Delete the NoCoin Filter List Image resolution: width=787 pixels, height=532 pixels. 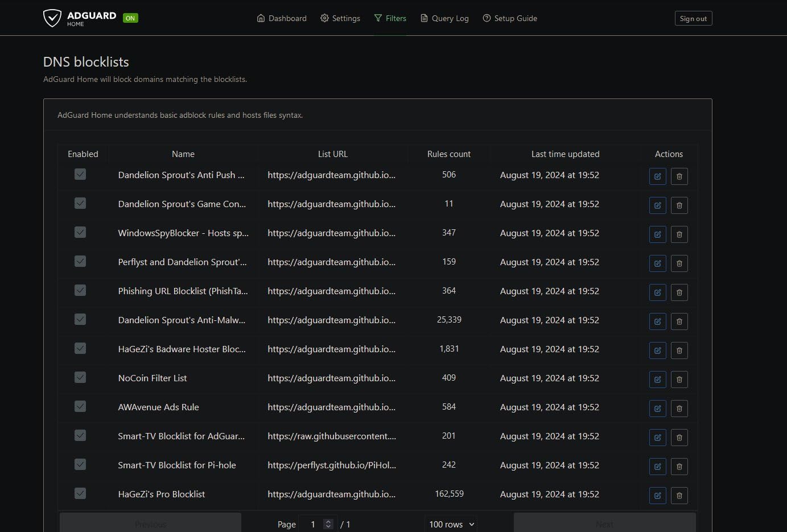[679, 380]
